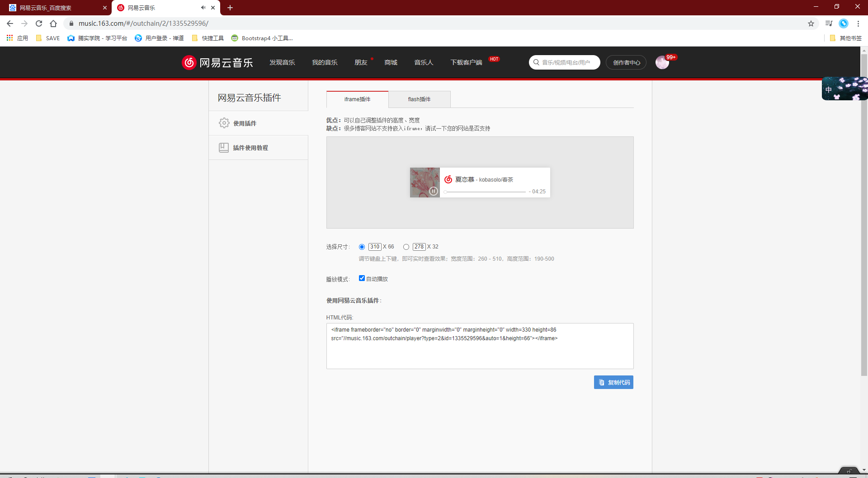Switch to iframe插件 tab
Image resolution: width=868 pixels, height=478 pixels.
coord(357,99)
